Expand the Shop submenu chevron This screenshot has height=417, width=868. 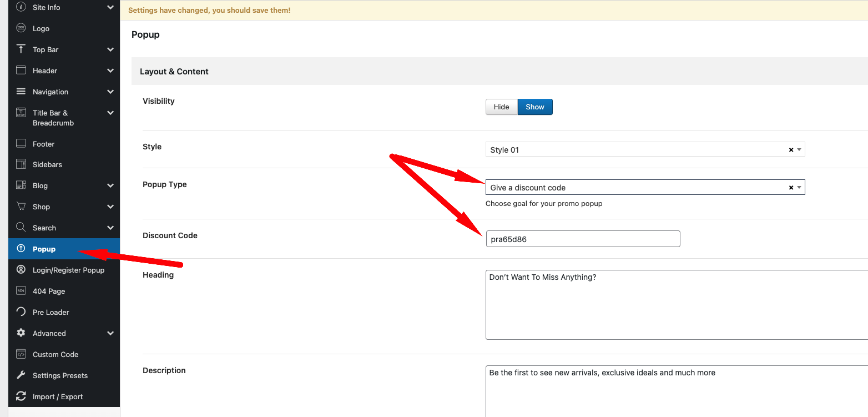coord(110,207)
